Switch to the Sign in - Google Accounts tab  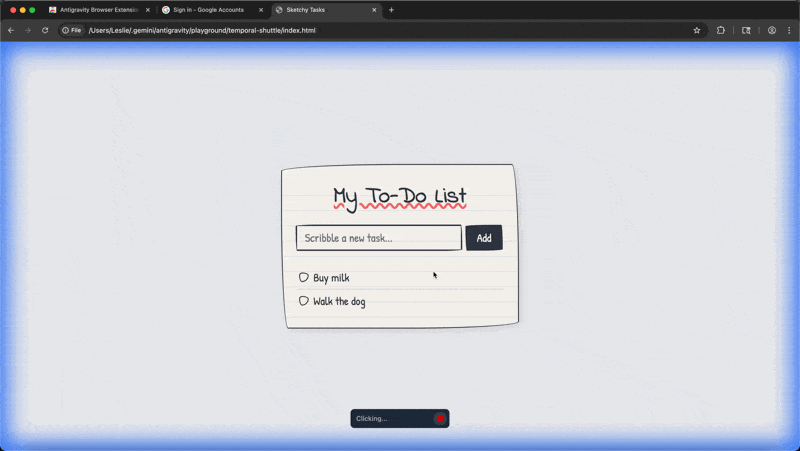(208, 10)
